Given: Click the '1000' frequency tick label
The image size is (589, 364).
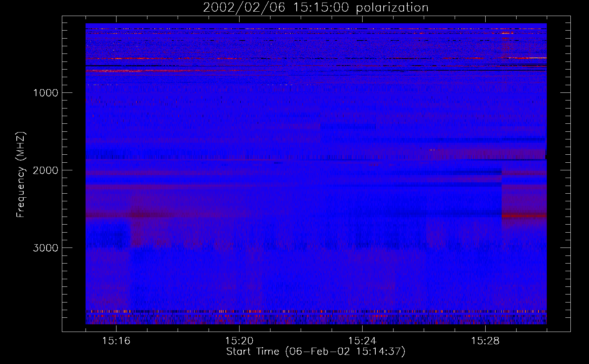Looking at the screenshot, I should coord(46,93).
